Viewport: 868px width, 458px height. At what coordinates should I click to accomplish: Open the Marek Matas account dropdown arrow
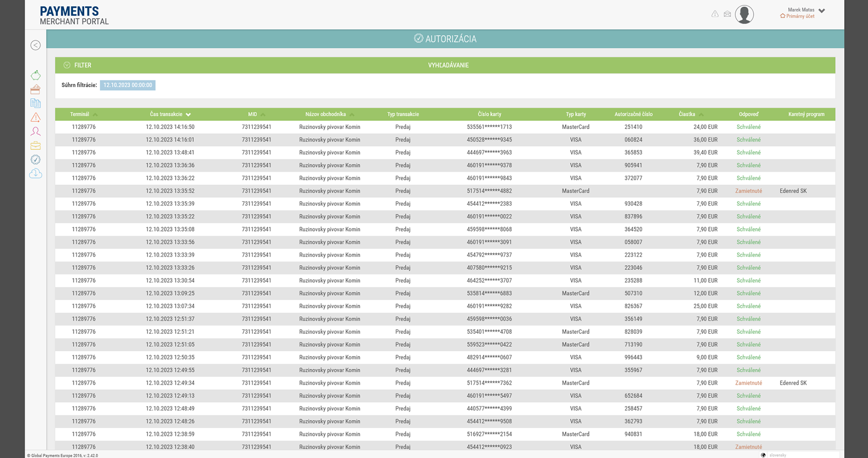coord(822,11)
